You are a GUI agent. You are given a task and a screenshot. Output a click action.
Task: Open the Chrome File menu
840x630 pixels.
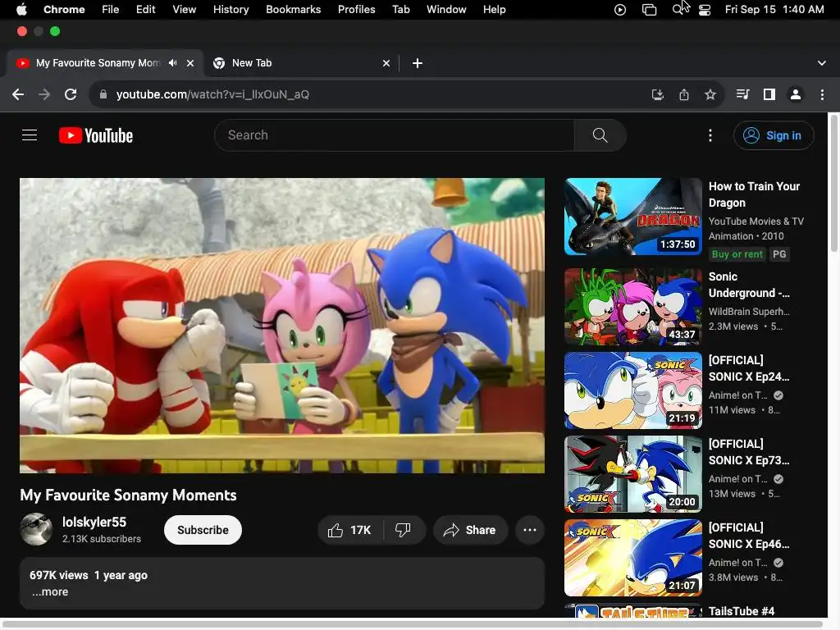tap(111, 10)
